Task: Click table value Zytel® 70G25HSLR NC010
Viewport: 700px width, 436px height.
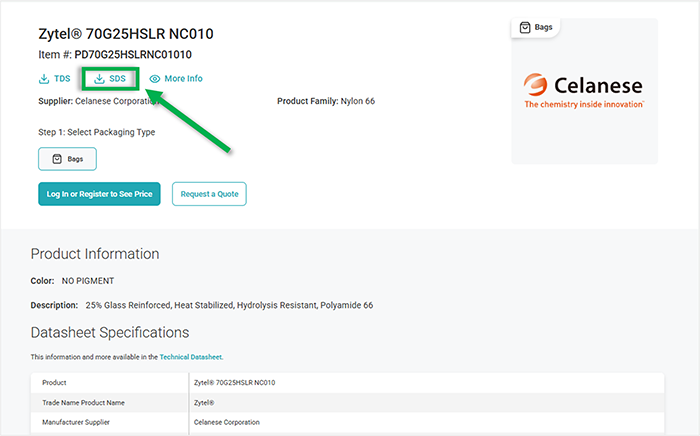Action: (234, 382)
